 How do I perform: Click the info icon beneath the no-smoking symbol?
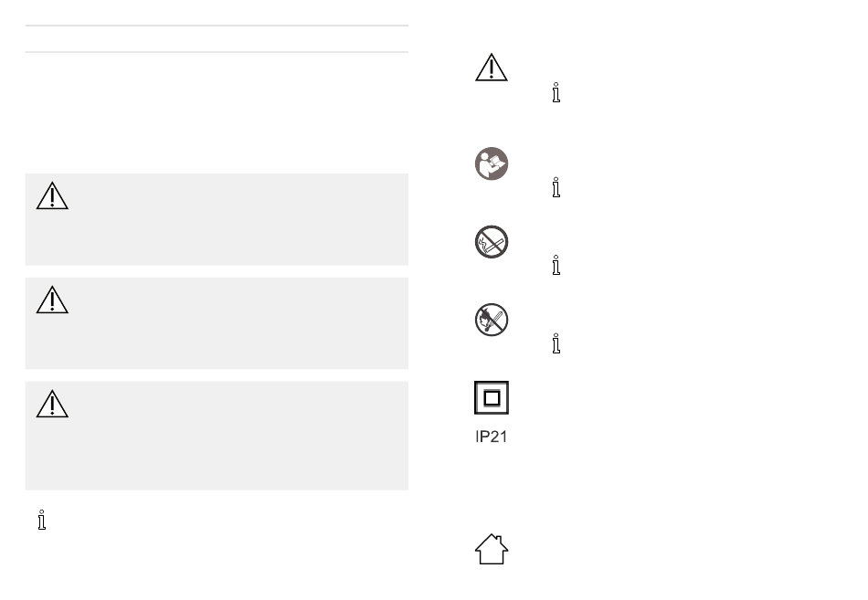(x=556, y=265)
